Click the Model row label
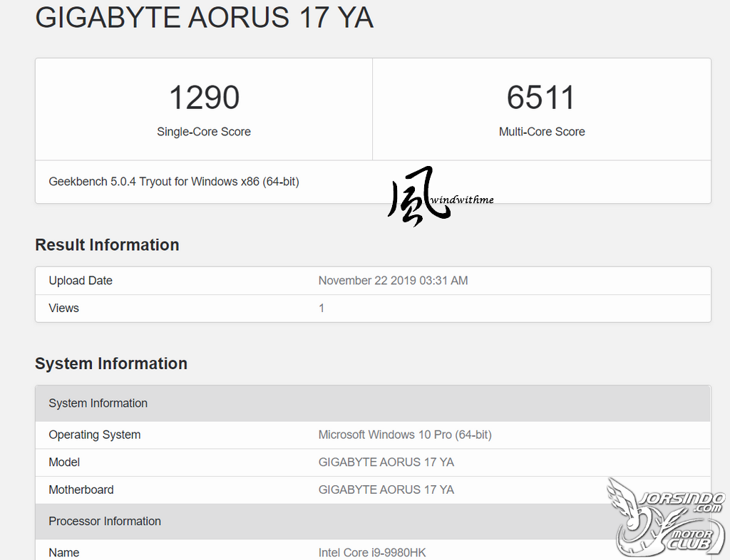 click(64, 462)
